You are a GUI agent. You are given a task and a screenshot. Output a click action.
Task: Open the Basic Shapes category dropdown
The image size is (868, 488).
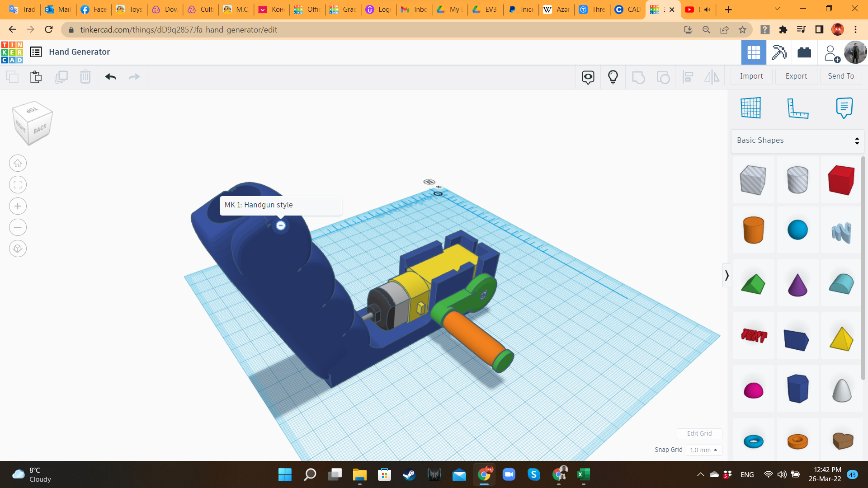[797, 141]
